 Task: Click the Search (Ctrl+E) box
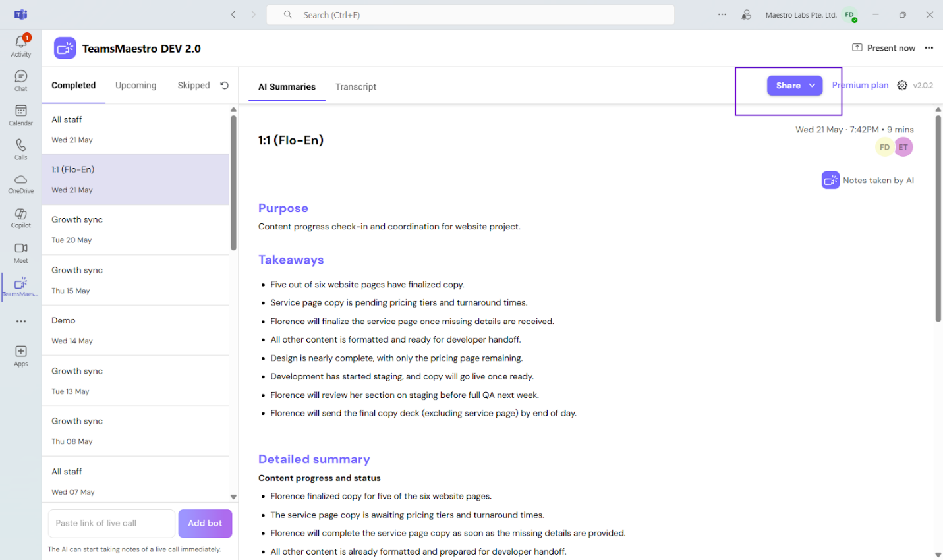click(x=471, y=14)
